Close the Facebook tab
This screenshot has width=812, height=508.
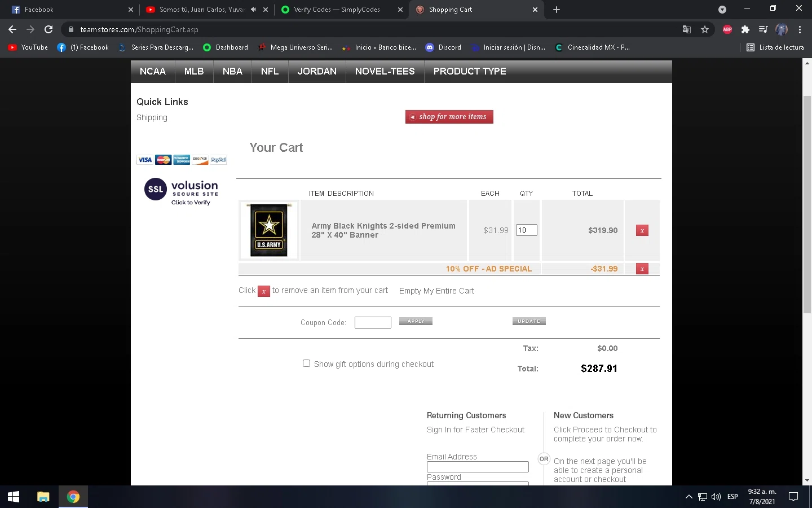click(x=131, y=10)
